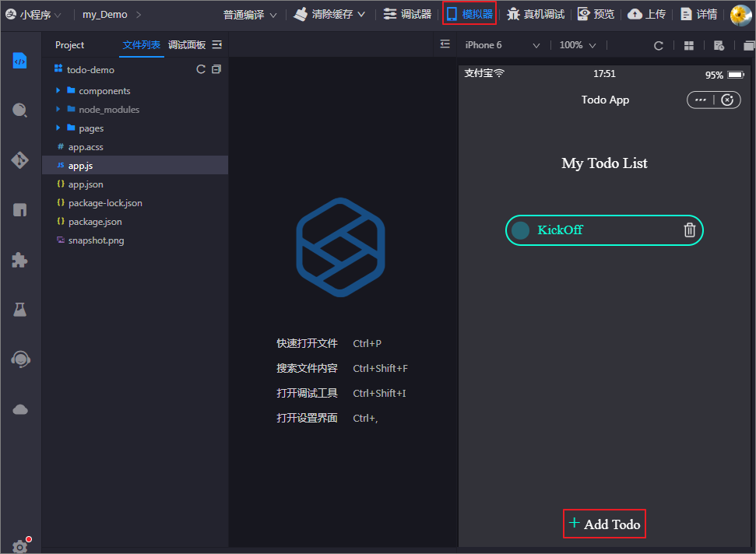756x554 pixels.
Task: Click the my_Demo project name
Action: click(x=104, y=15)
